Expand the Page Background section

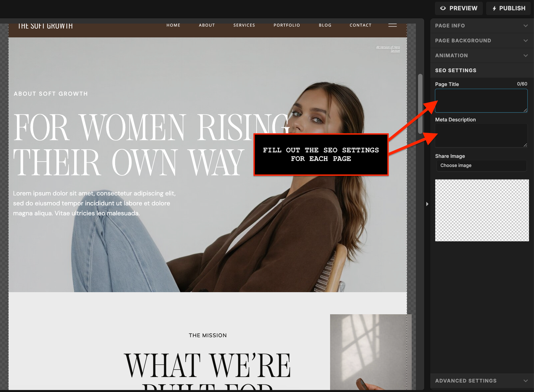(x=481, y=41)
